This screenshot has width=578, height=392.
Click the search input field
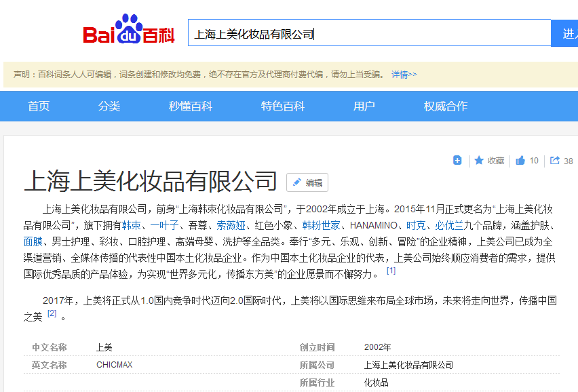click(369, 33)
